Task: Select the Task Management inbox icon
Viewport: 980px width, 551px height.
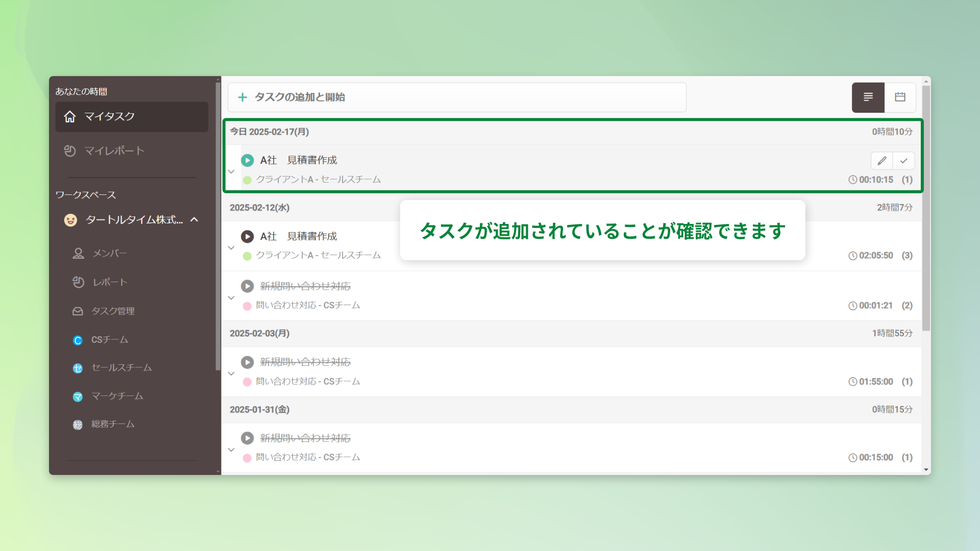Action: coord(78,311)
